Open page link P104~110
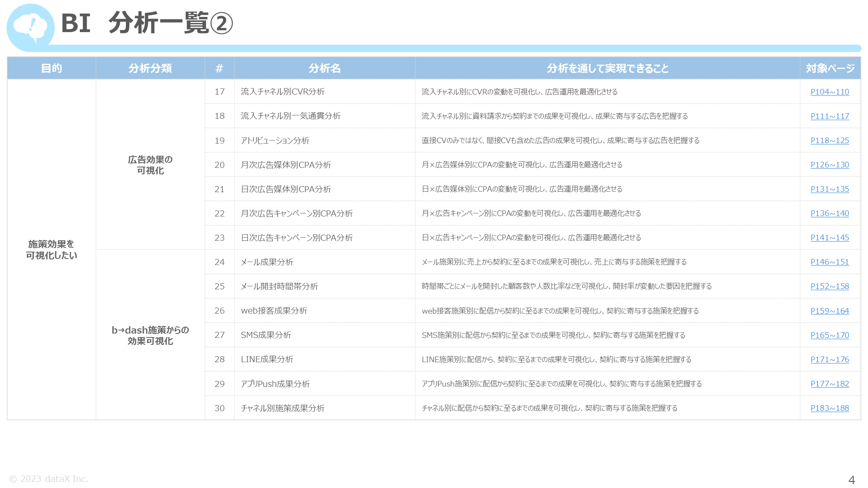The image size is (868, 488). point(829,92)
